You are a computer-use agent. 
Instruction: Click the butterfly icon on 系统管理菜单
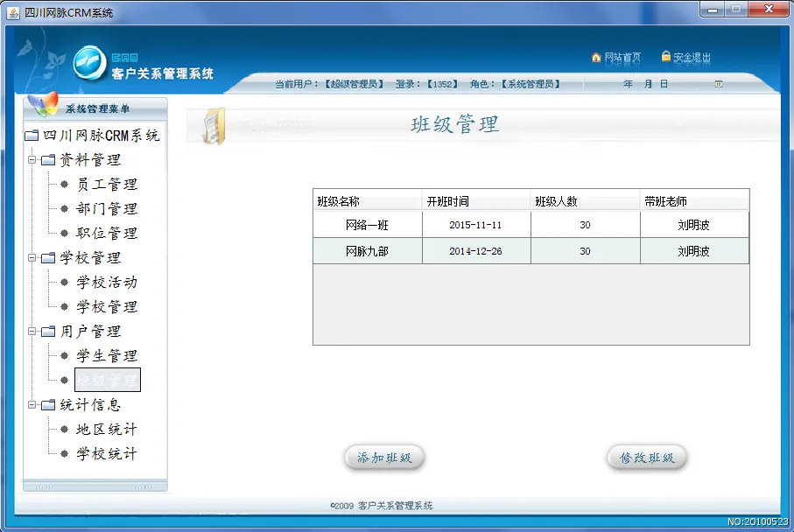click(x=43, y=104)
